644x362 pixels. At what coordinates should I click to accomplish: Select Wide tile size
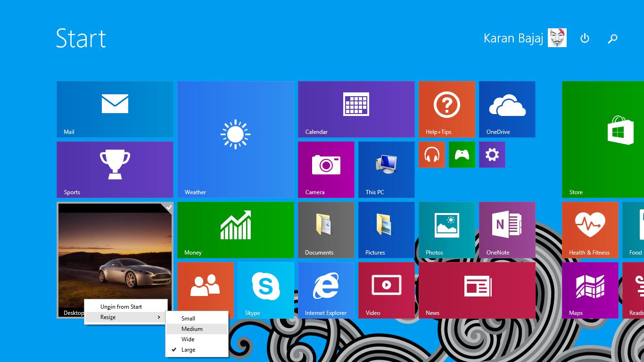[x=197, y=339]
